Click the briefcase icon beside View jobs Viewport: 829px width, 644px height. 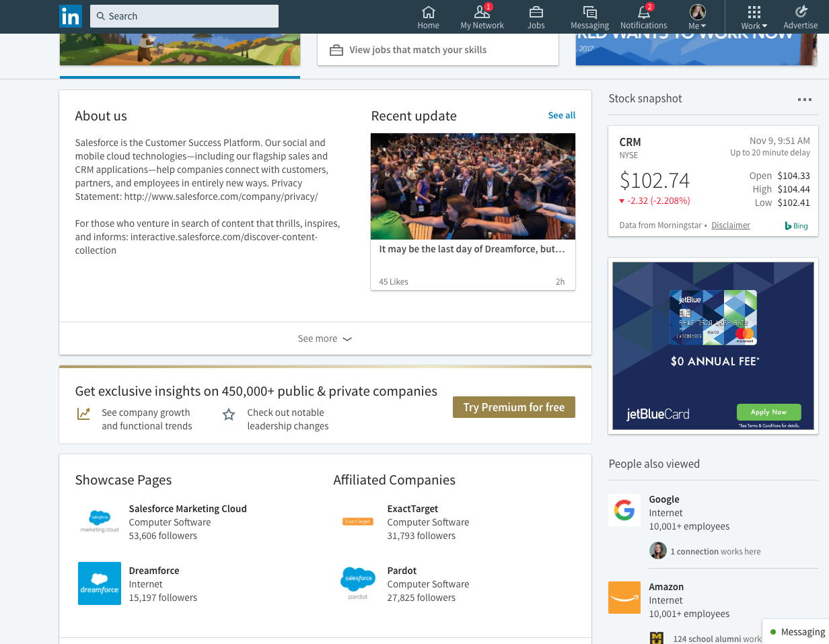coord(336,50)
